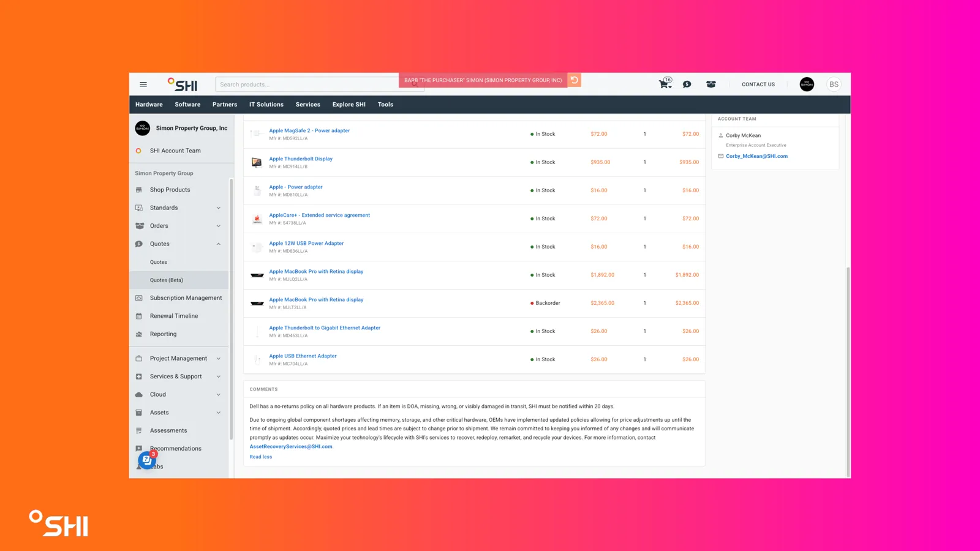Click the Apple Thunderbolt Display product thumbnail
Screen dimensions: 980x551
257,162
